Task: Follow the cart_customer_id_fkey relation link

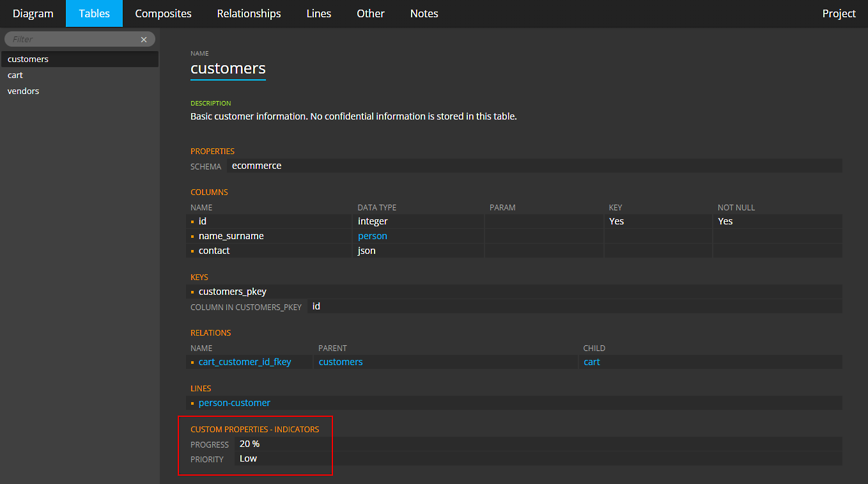Action: point(245,363)
